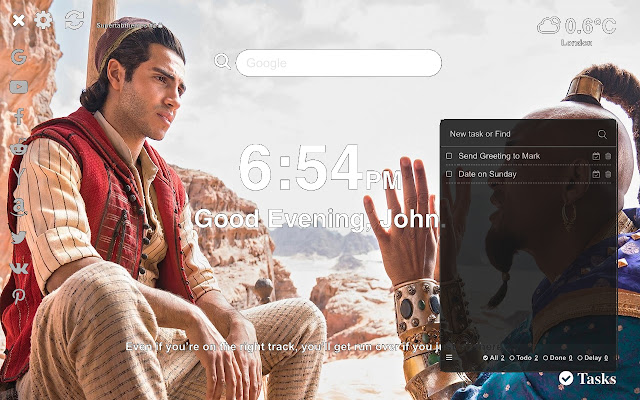Select the All filter in tasks
Viewport: 640px width, 400px height.
click(493, 358)
